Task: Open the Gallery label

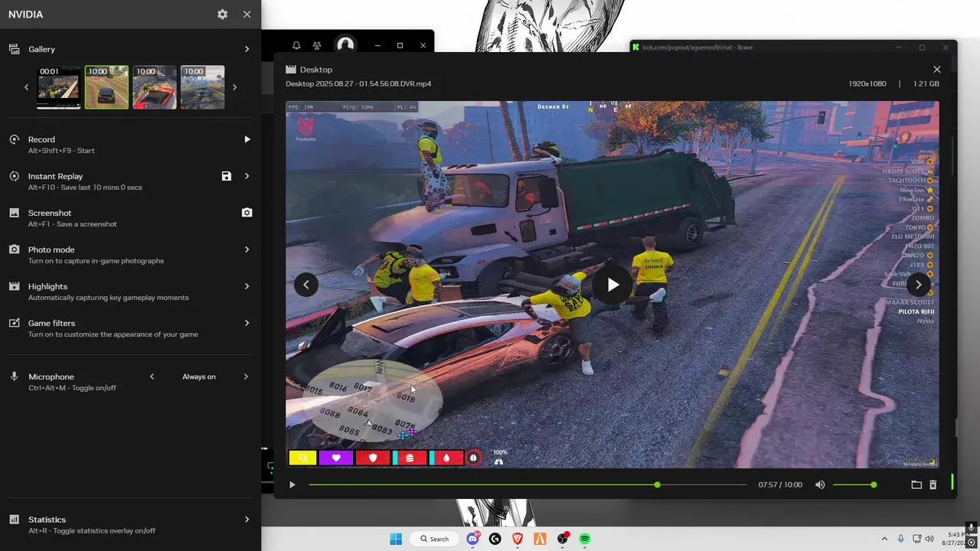Action: click(42, 49)
